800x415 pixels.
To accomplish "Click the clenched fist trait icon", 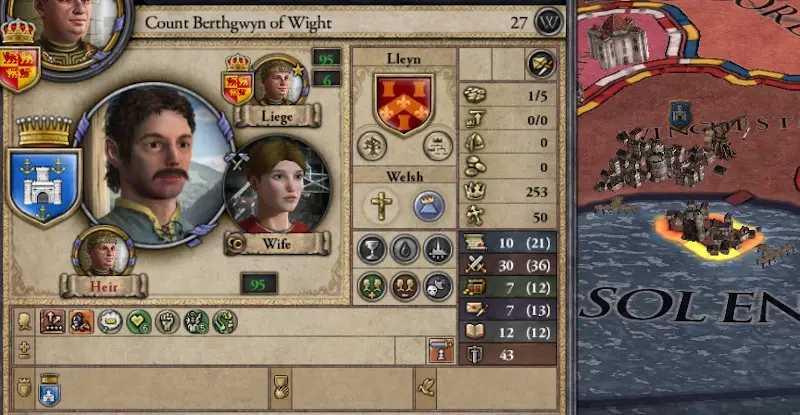I will [x=167, y=322].
